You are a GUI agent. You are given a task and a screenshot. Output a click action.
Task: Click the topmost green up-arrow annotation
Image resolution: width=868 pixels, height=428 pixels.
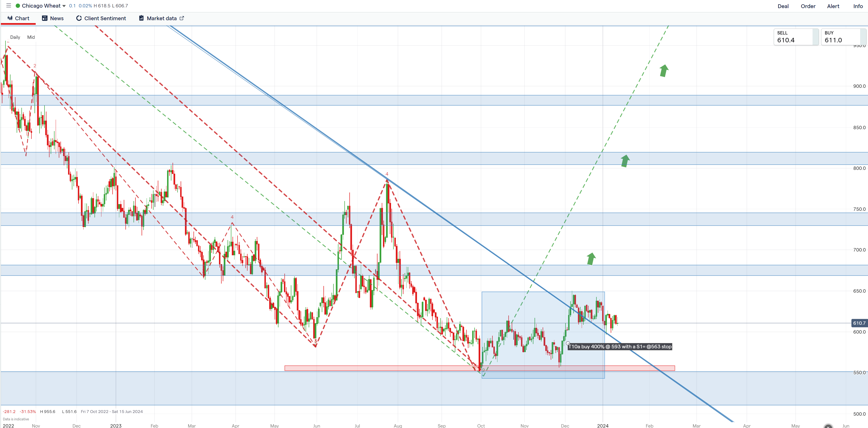tap(664, 71)
